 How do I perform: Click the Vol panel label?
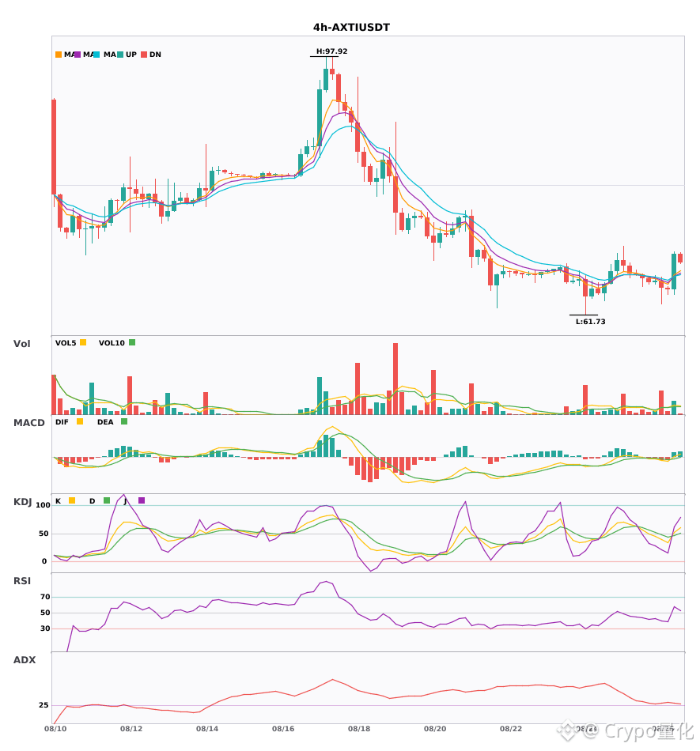(21, 343)
